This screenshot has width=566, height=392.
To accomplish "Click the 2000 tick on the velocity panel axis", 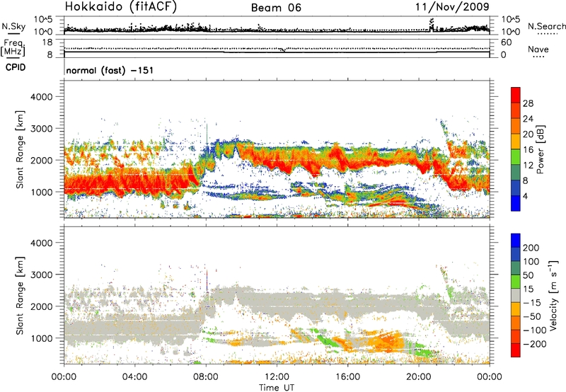I will click(42, 306).
